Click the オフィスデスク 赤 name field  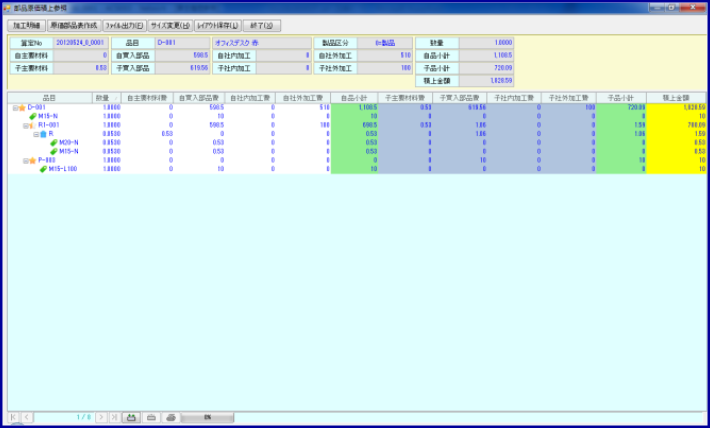point(262,43)
